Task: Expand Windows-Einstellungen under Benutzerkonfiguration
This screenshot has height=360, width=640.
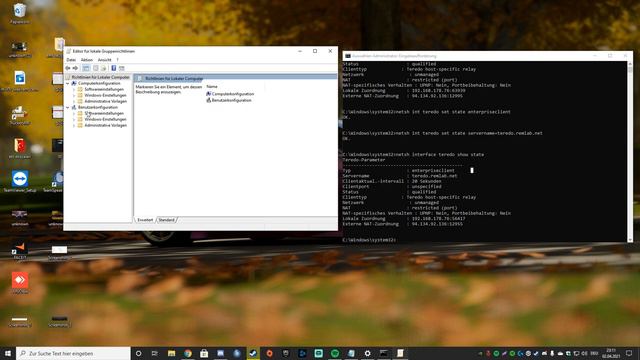Action: coord(74,119)
